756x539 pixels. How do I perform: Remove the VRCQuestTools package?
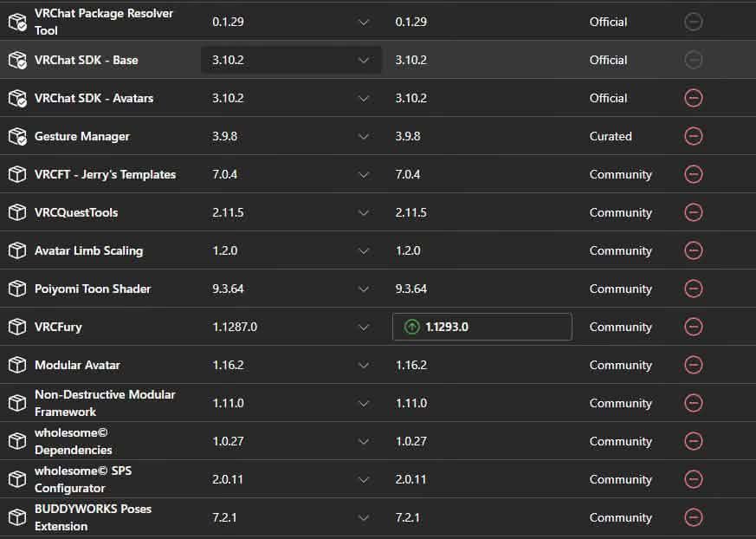(x=694, y=212)
